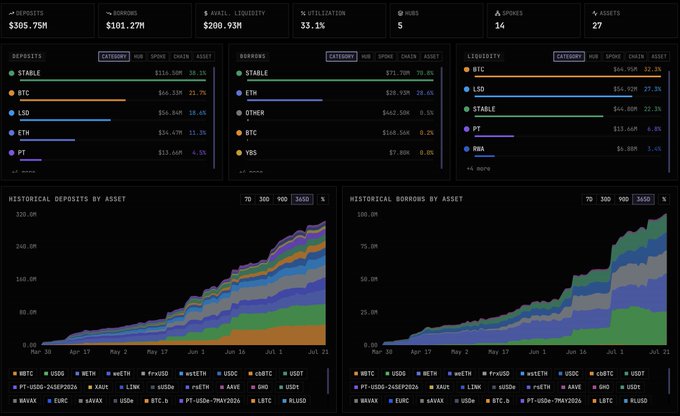The image size is (680, 416).
Task: Click the Spokes network icon
Action: click(497, 13)
